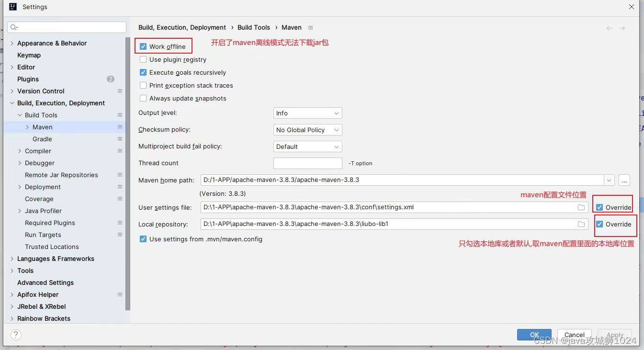Image resolution: width=644 pixels, height=350 pixels.
Task: Click the Cancel button
Action: click(574, 335)
